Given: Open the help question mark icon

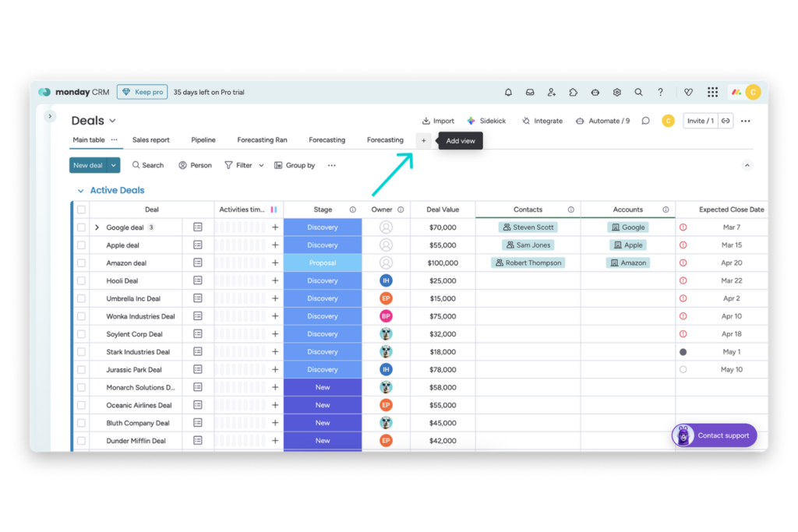Looking at the screenshot, I should 660,93.
